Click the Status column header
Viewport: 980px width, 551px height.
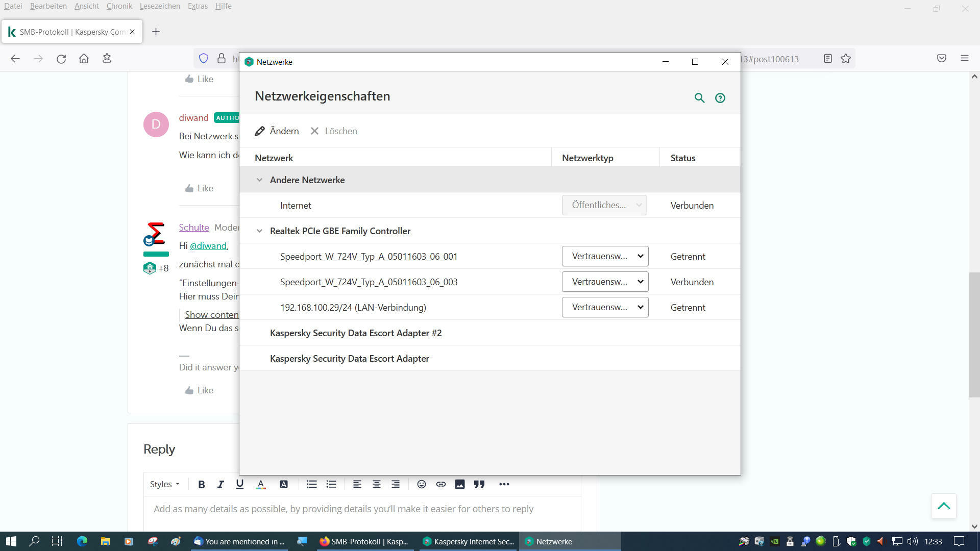(700, 158)
